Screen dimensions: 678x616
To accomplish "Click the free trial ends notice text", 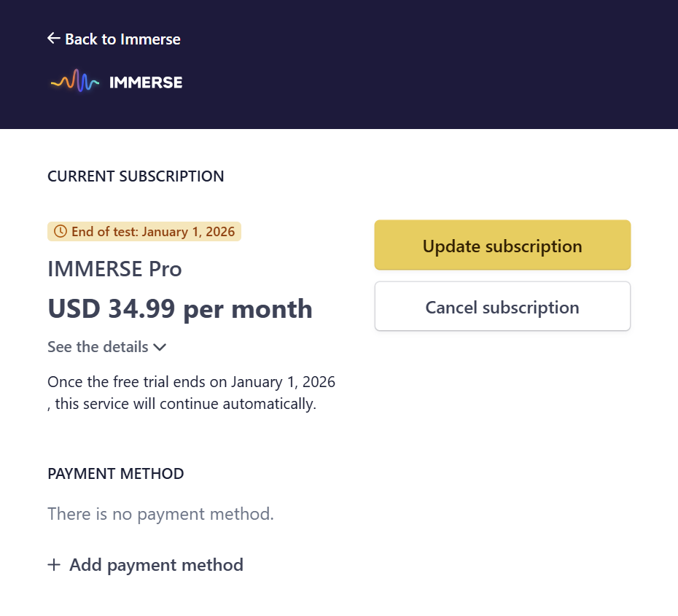I will (x=191, y=393).
